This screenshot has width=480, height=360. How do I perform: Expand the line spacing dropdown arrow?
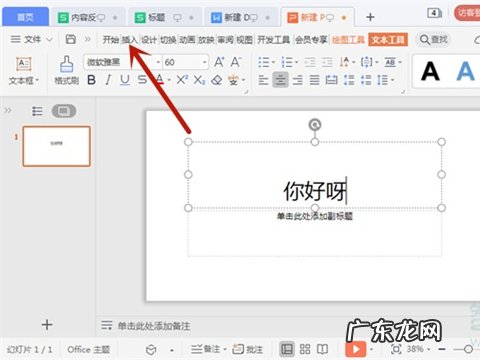(392, 80)
